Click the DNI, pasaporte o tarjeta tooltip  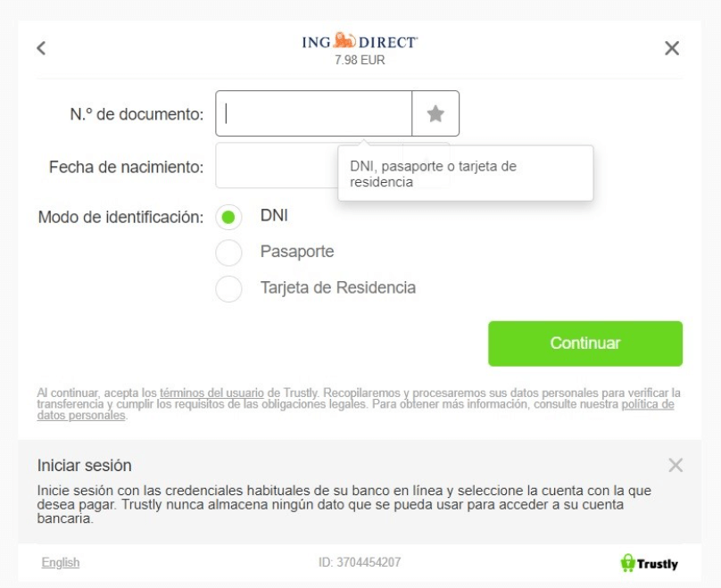(465, 173)
